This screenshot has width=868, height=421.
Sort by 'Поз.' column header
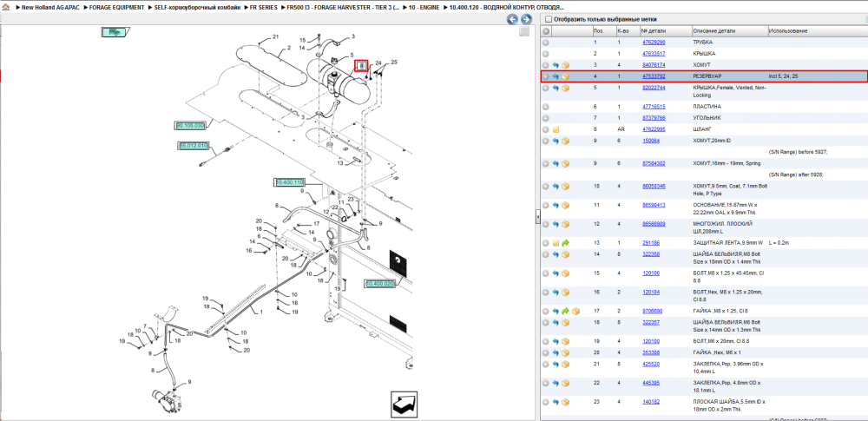[x=603, y=31]
